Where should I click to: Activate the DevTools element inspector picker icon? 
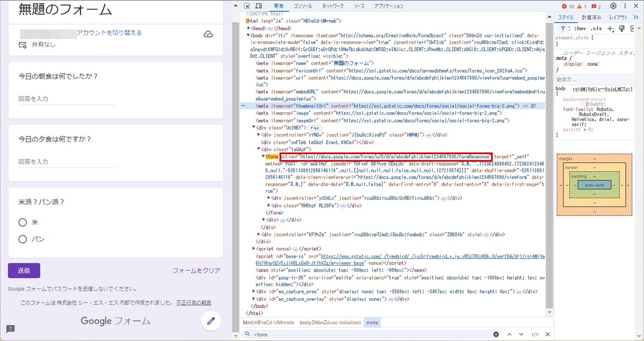[x=247, y=6]
